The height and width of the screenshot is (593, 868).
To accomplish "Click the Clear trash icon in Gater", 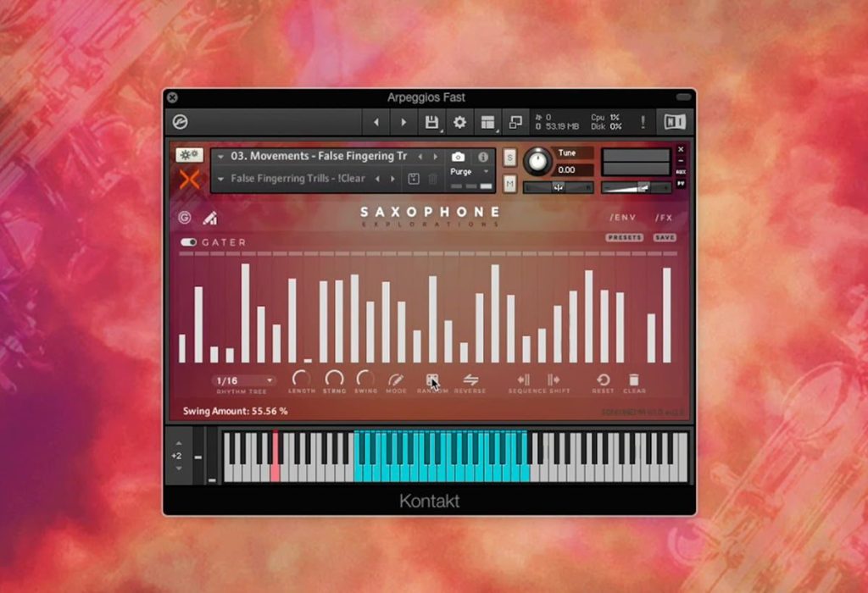I will (634, 380).
